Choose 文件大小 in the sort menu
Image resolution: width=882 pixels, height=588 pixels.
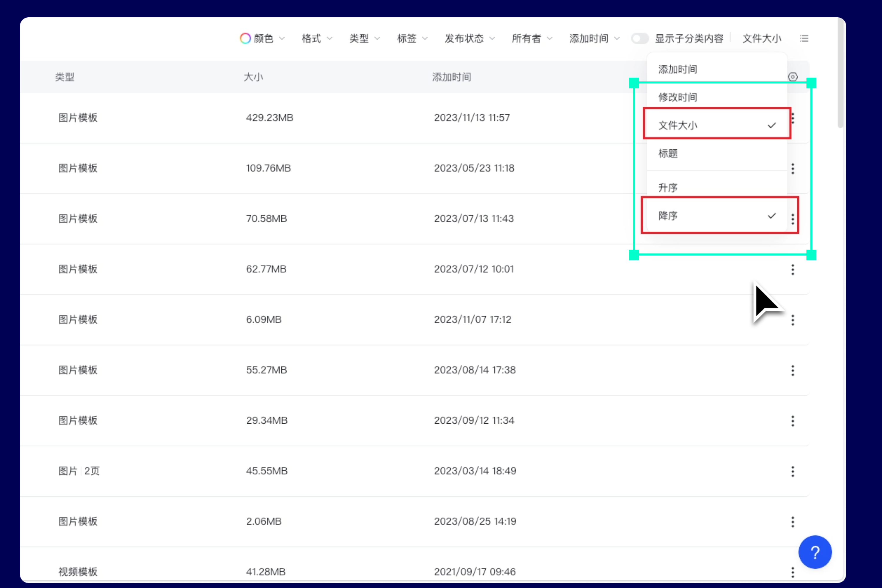717,125
